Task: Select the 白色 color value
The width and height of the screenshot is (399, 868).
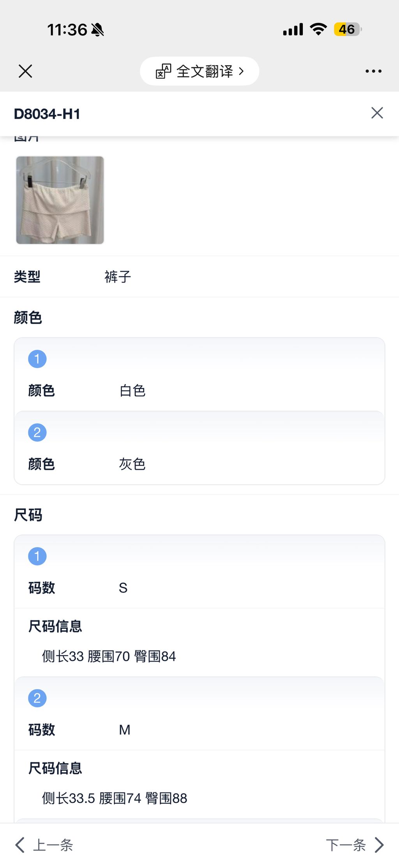Action: coord(132,391)
